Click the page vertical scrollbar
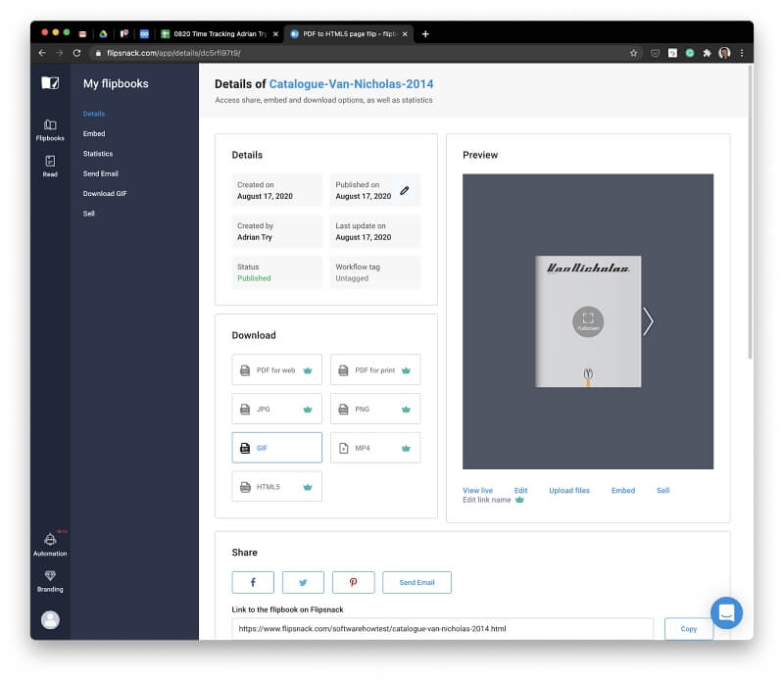Image resolution: width=784 pixels, height=680 pixels. point(750,213)
